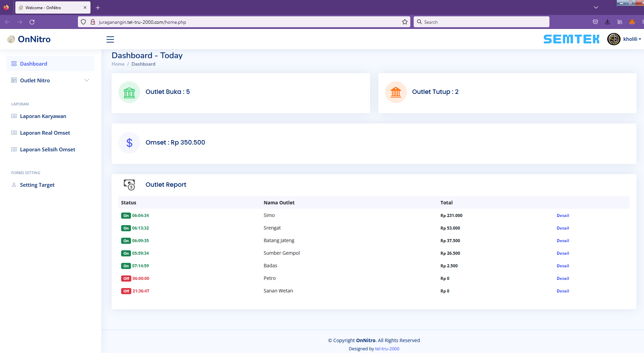This screenshot has width=644, height=353.
Task: Open a new browser tab
Action: (x=98, y=7)
